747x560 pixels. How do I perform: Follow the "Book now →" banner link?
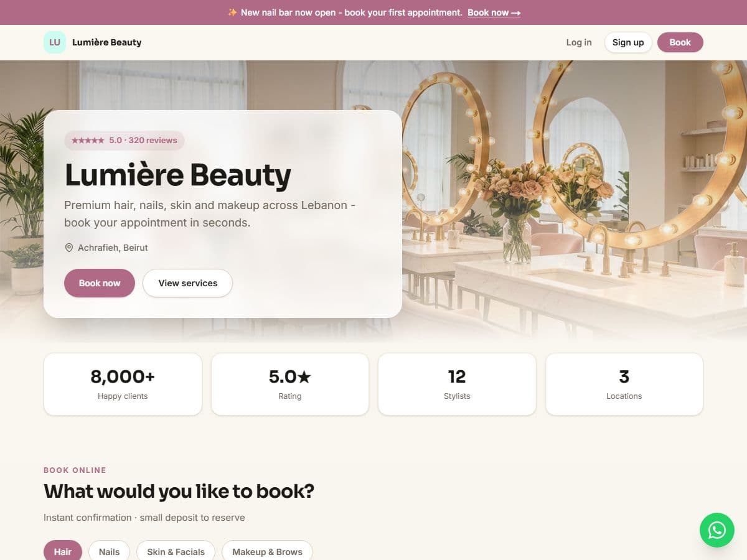494,12
